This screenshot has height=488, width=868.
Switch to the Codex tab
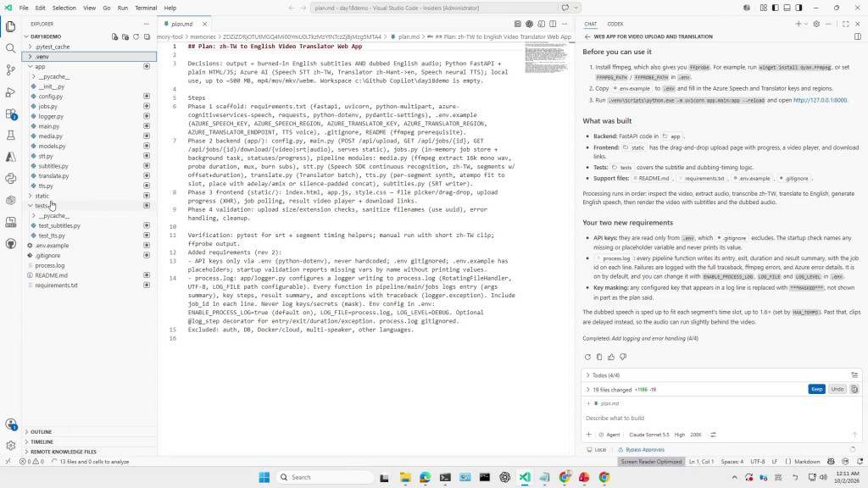(615, 25)
